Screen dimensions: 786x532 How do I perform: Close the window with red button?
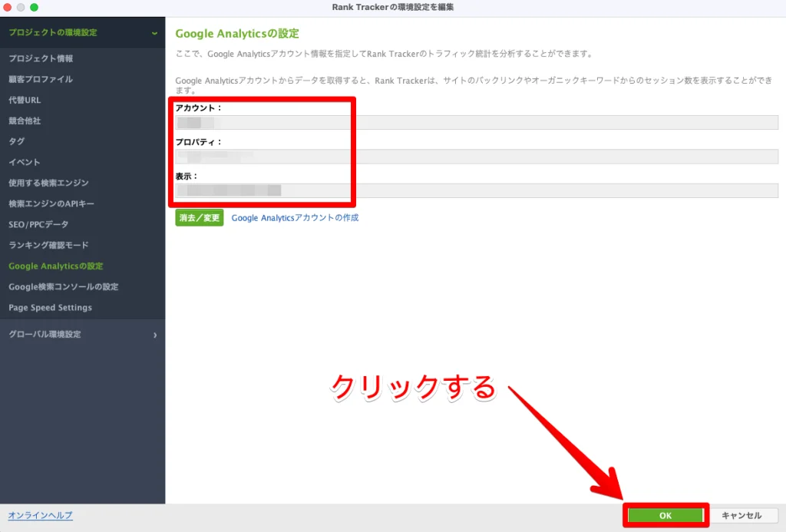tap(7, 7)
